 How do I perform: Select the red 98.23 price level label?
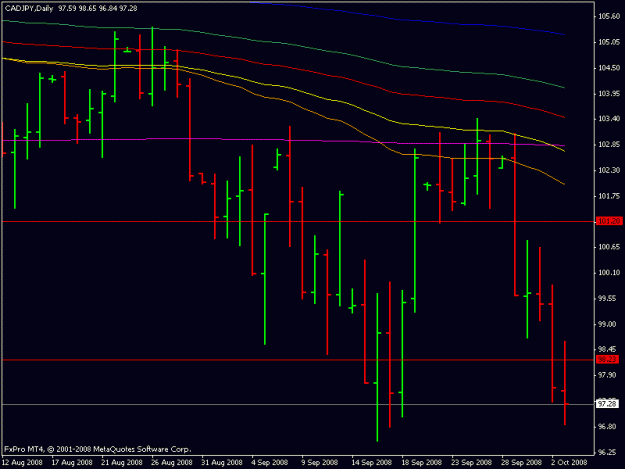pos(607,359)
